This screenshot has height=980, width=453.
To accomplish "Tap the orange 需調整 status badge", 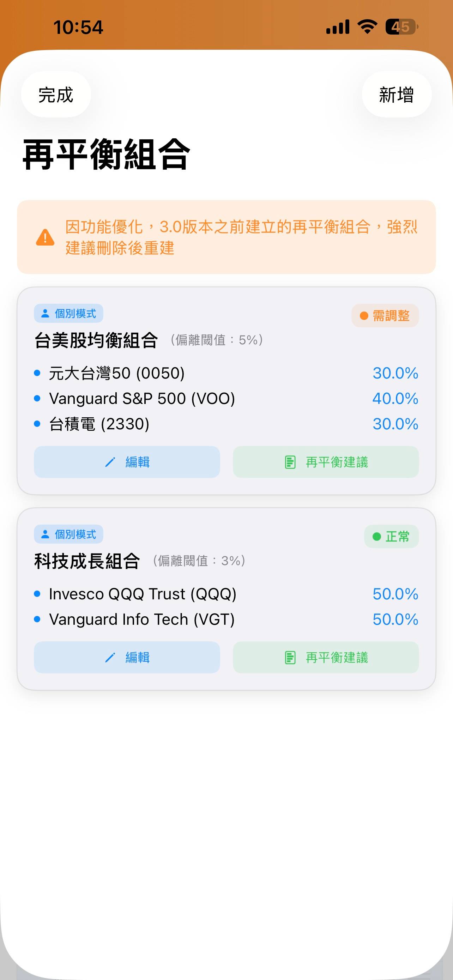I will [385, 316].
